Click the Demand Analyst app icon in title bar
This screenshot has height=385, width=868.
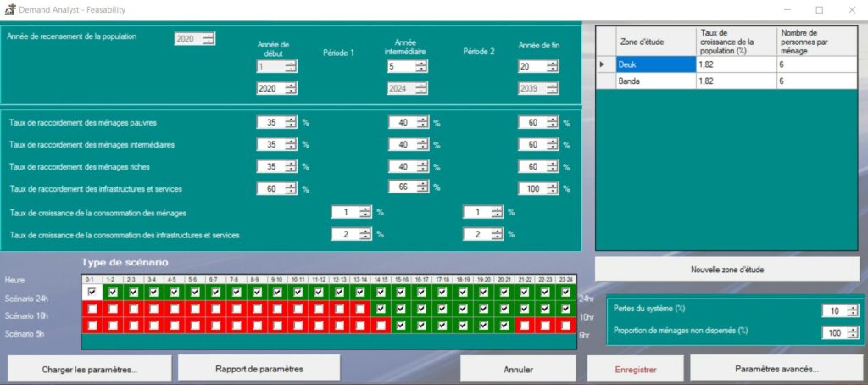[x=9, y=9]
